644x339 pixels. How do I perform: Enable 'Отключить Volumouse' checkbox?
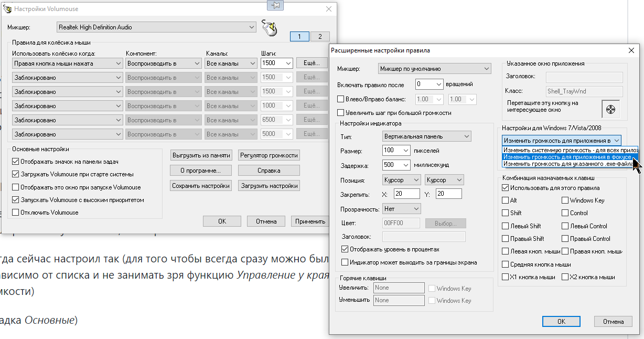point(16,213)
